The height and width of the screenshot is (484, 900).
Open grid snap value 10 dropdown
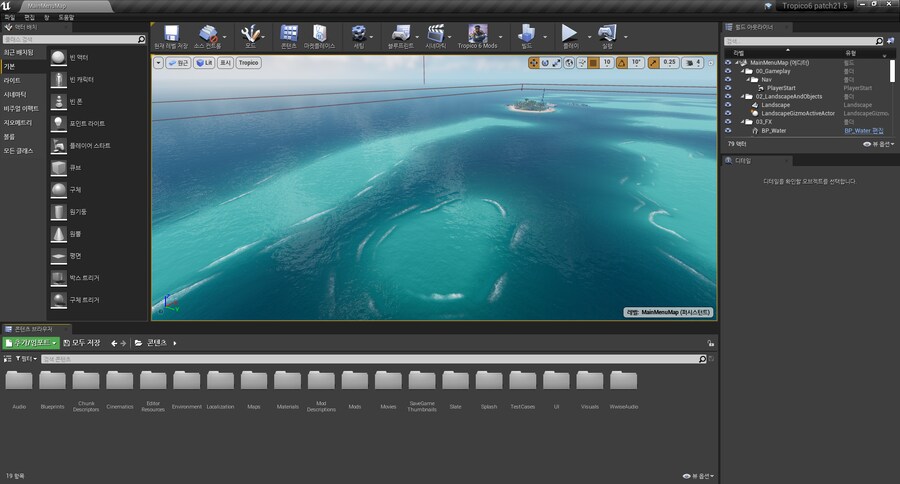(607, 63)
